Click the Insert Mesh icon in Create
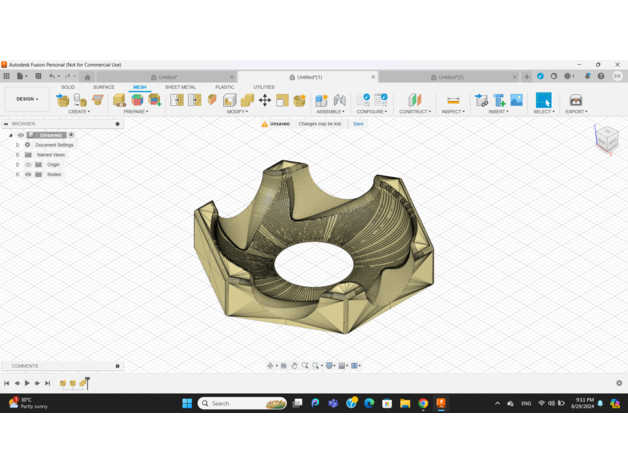628x472 pixels. coord(63,100)
